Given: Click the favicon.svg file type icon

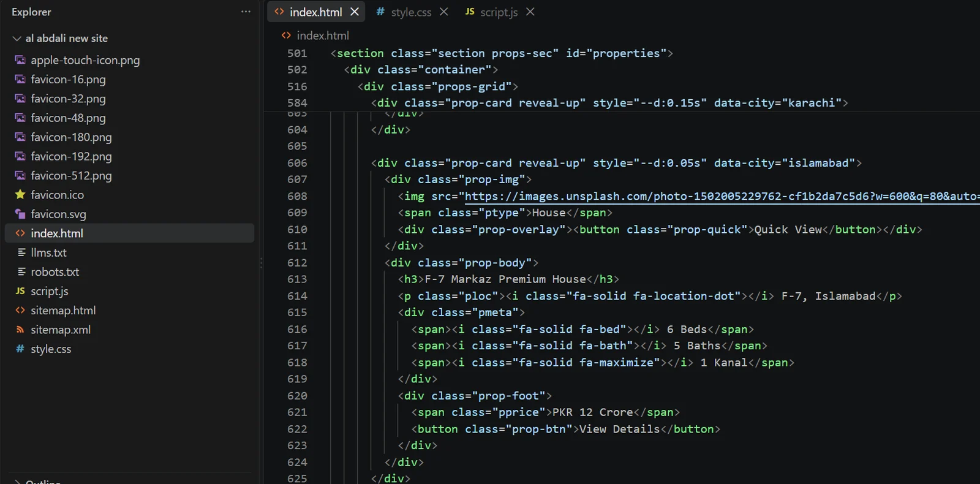Looking at the screenshot, I should click(20, 214).
